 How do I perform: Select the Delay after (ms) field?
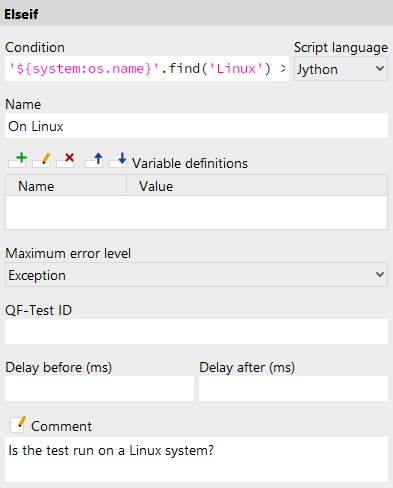[x=293, y=389]
